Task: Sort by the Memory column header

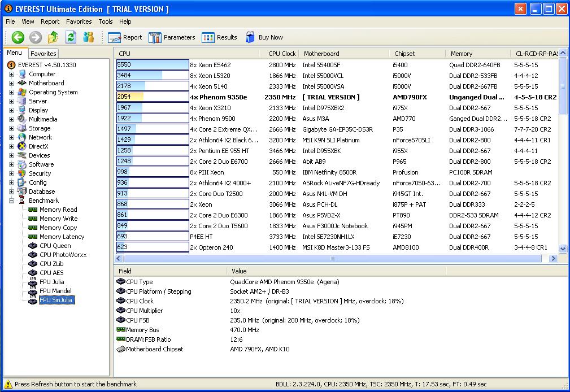Action: click(x=478, y=54)
